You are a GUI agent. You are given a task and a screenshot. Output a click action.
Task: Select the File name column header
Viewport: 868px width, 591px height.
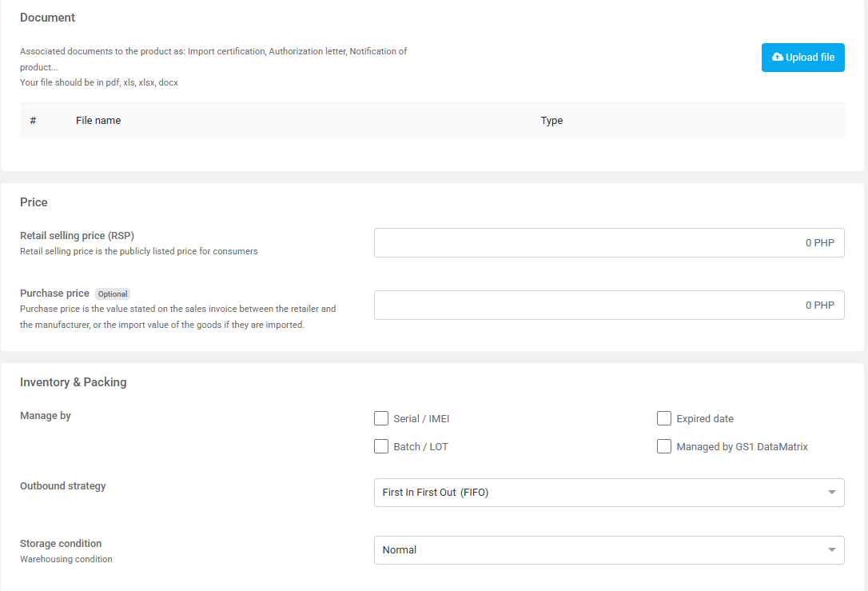98,121
